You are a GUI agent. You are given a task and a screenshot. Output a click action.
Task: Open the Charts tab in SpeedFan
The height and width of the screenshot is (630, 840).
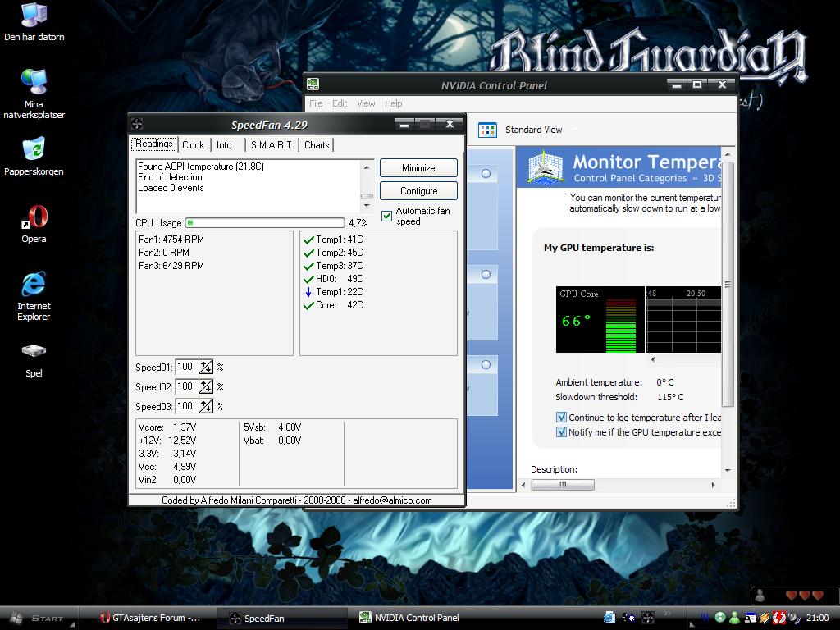click(317, 144)
